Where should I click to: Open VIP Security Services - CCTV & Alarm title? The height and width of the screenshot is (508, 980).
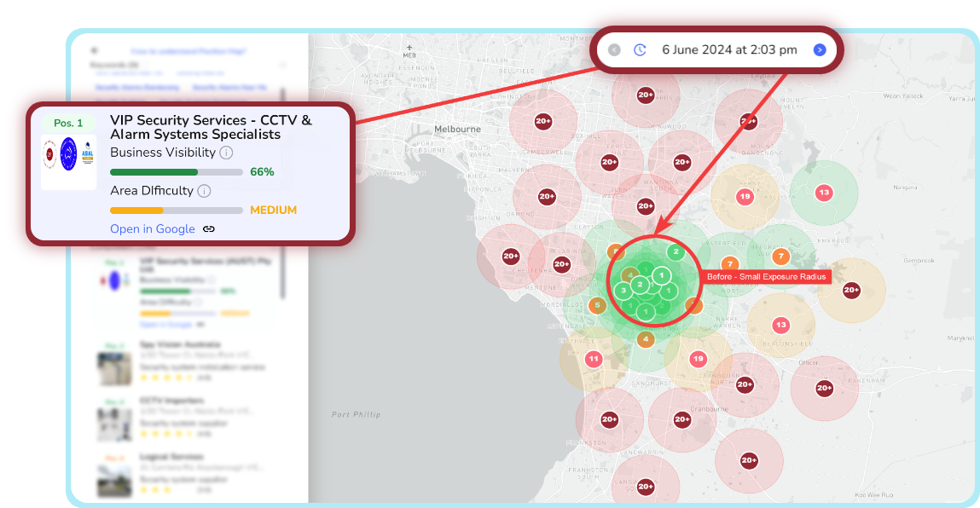pos(211,127)
